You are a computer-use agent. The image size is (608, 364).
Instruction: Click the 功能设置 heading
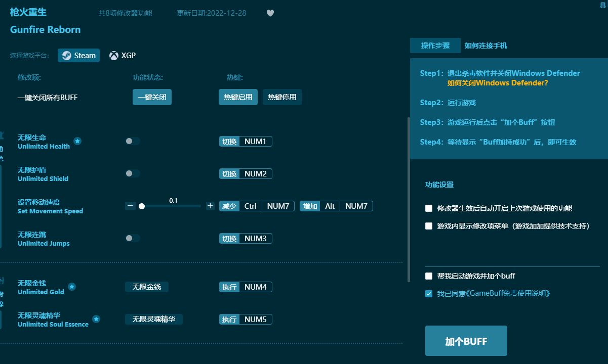439,185
